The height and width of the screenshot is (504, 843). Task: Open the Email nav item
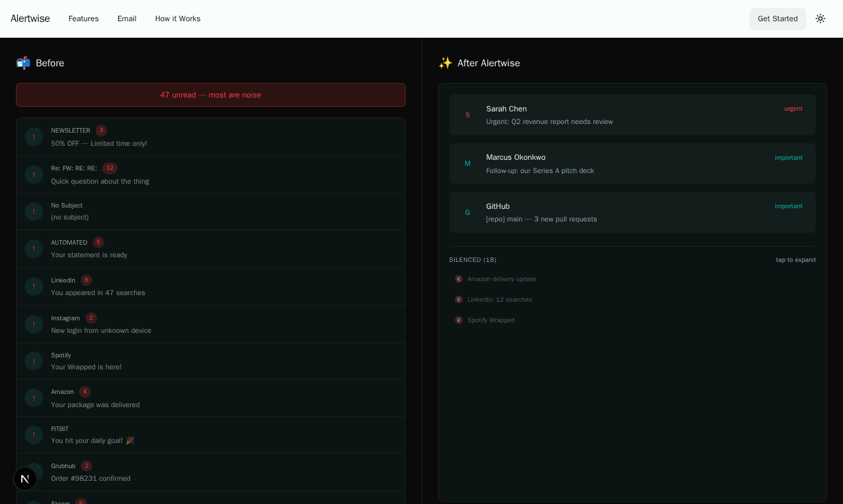tap(127, 19)
